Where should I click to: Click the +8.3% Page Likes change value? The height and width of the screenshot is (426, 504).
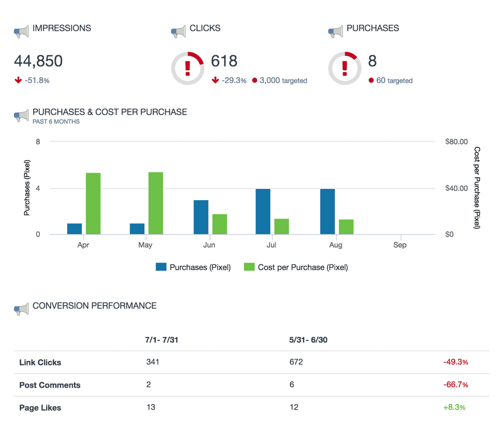point(454,408)
